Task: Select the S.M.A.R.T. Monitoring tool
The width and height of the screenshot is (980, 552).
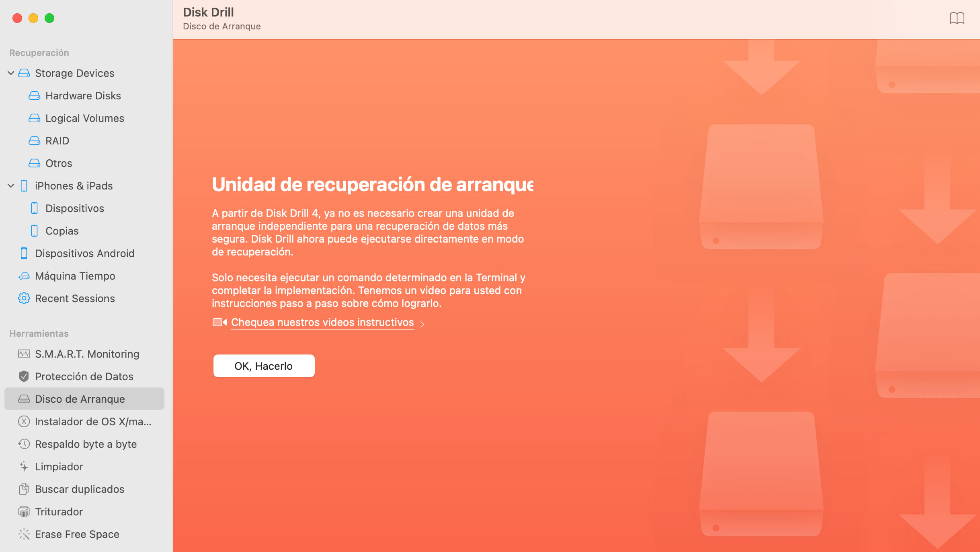Action: tap(87, 354)
